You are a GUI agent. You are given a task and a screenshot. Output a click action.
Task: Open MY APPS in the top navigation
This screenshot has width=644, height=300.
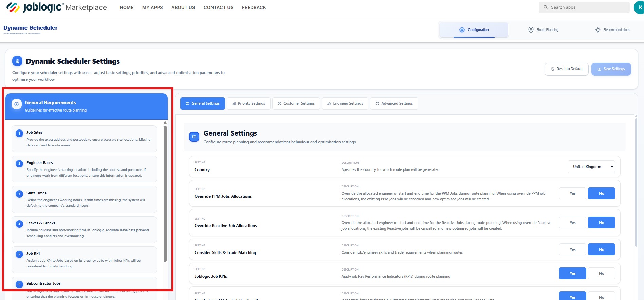click(152, 7)
